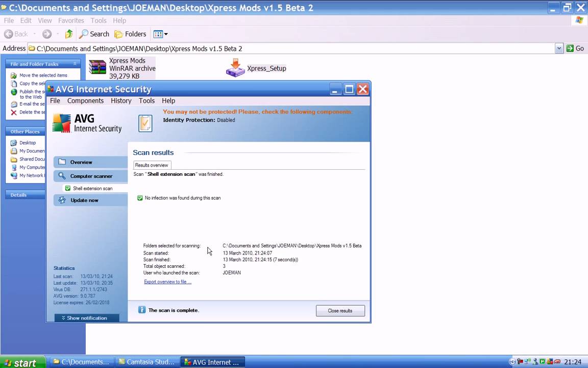Select Overview in AVG sidebar

coord(90,162)
